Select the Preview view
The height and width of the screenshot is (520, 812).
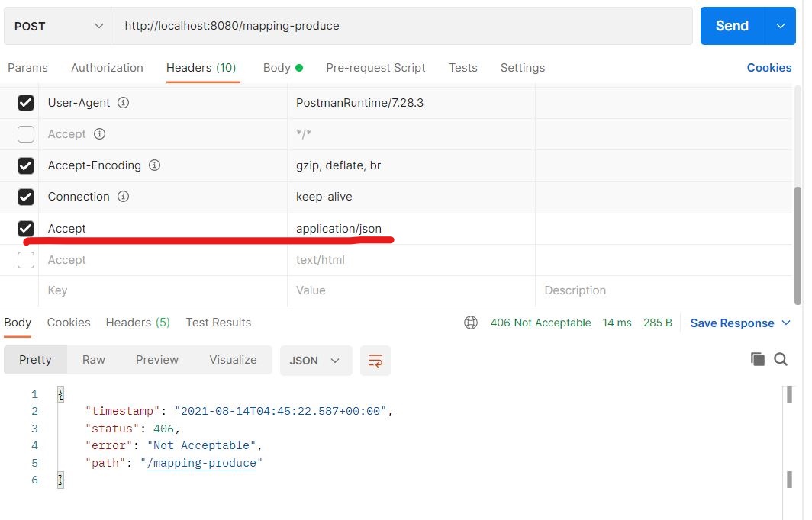tap(157, 360)
